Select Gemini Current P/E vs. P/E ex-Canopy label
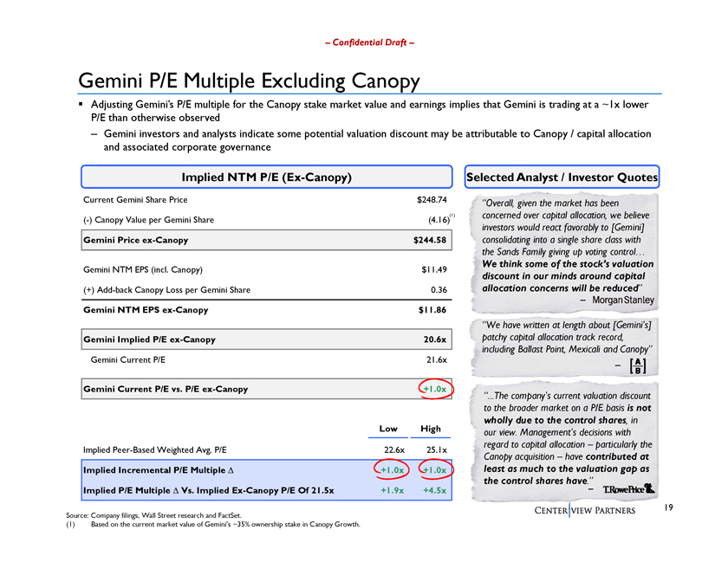The width and height of the screenshot is (728, 562). [x=166, y=390]
